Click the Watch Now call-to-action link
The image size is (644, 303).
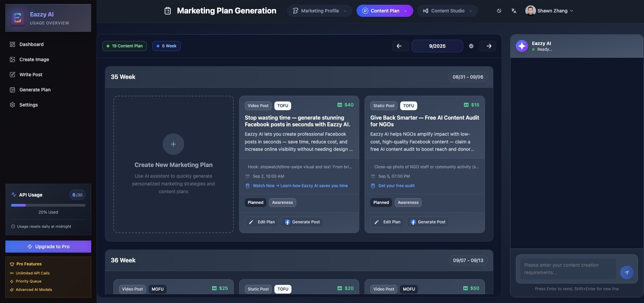tap(300, 186)
